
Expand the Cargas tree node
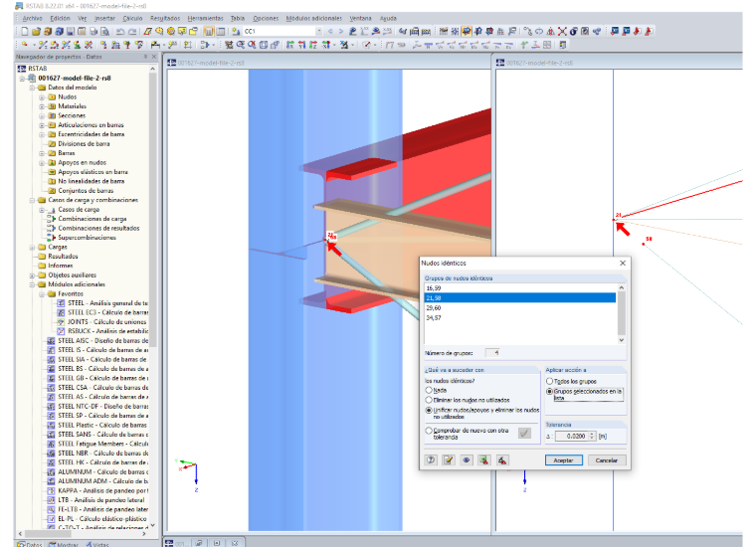tap(32, 248)
